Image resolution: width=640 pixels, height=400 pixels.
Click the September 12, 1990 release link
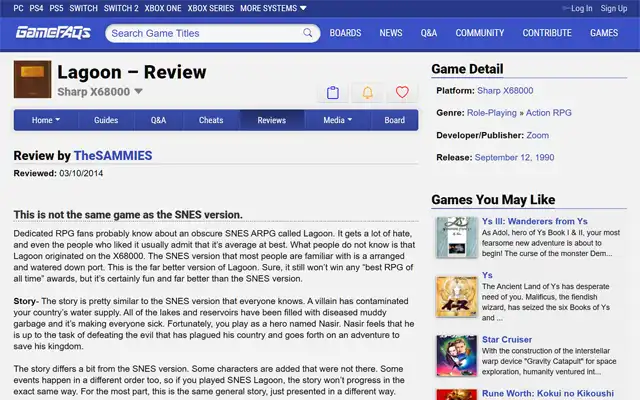point(514,158)
